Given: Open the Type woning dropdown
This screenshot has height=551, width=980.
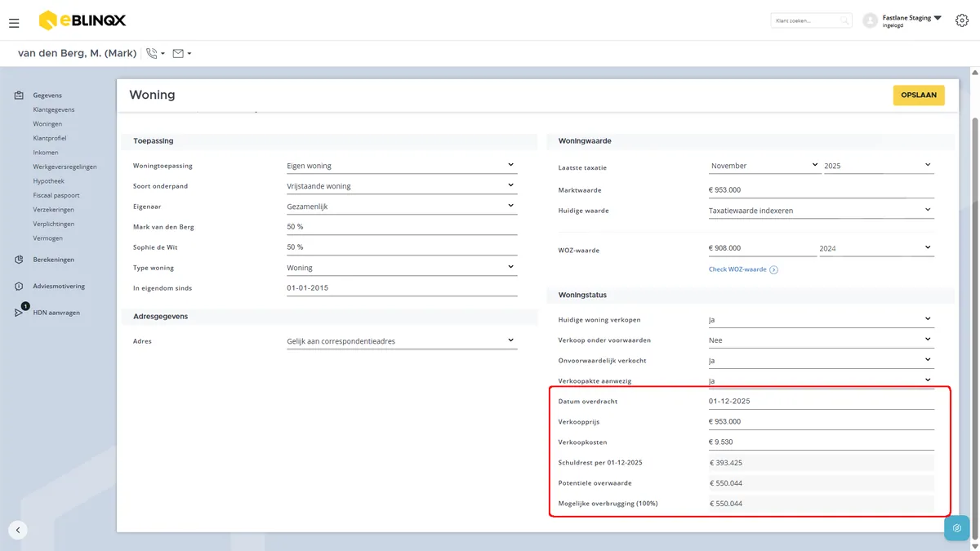Looking at the screenshot, I should coord(402,268).
